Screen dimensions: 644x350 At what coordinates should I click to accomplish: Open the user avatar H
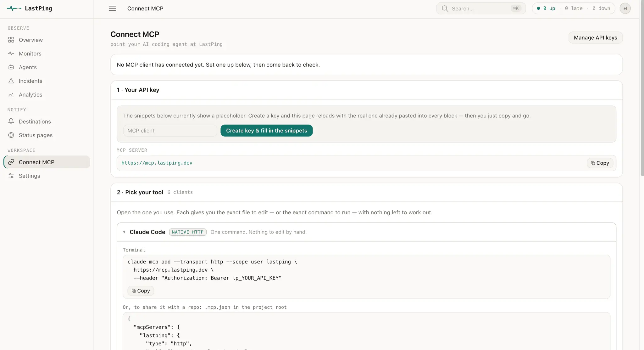pos(625,8)
